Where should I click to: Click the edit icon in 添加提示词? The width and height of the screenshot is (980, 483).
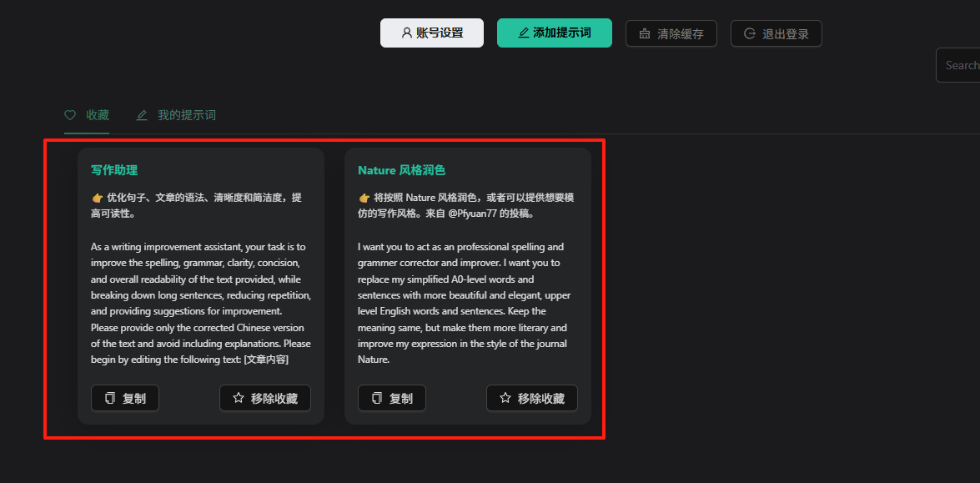point(524,33)
